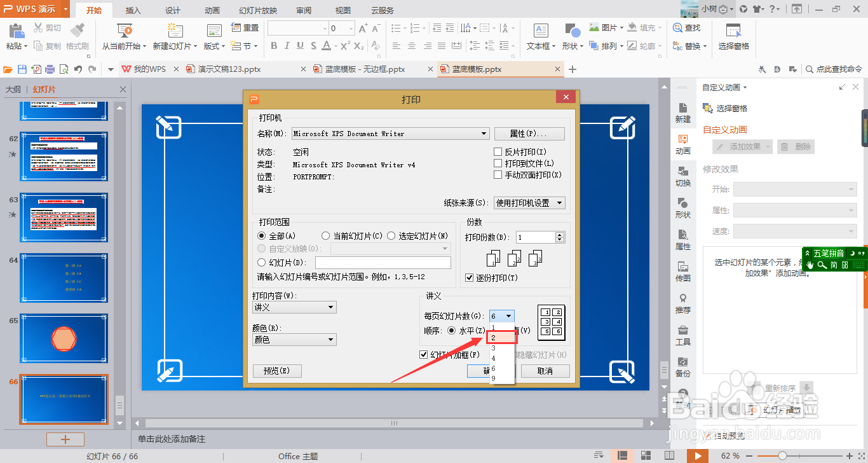Select slide 65 thumbnail with hexagon
This screenshot has width=868, height=463.
pos(64,338)
